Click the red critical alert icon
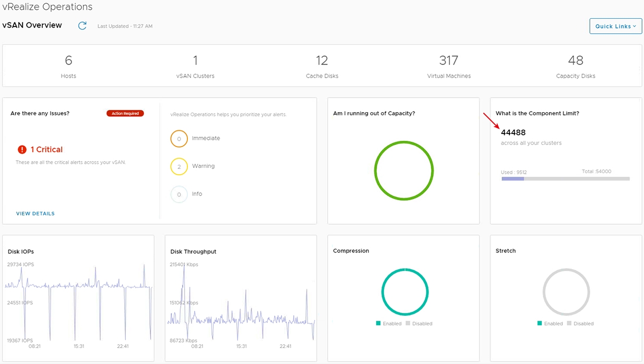The image size is (644, 364). [22, 150]
